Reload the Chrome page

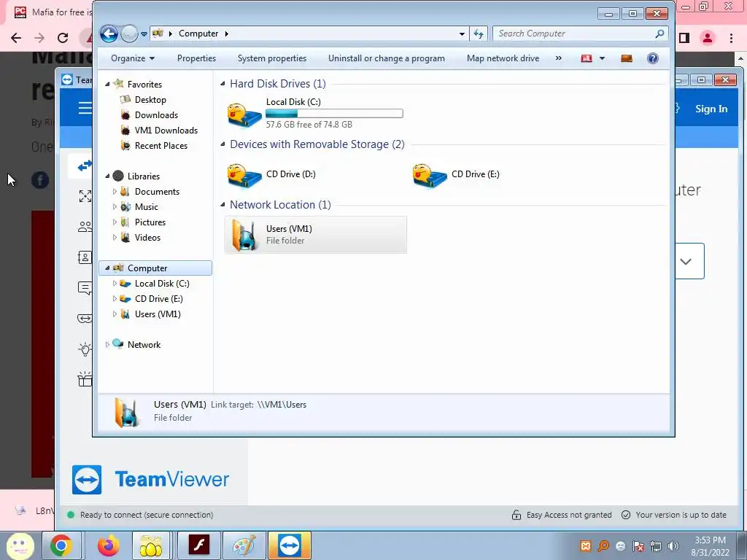click(63, 38)
